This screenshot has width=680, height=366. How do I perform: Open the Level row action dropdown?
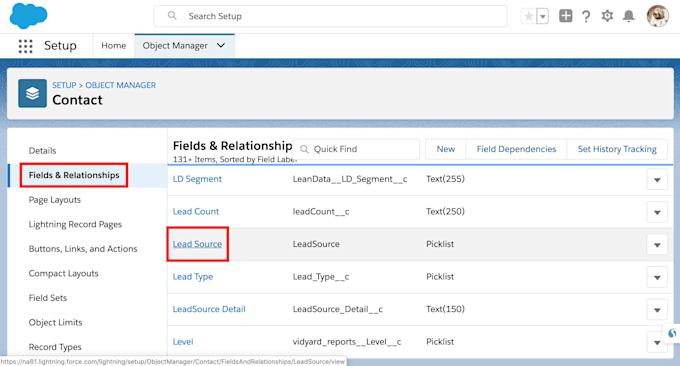click(657, 342)
